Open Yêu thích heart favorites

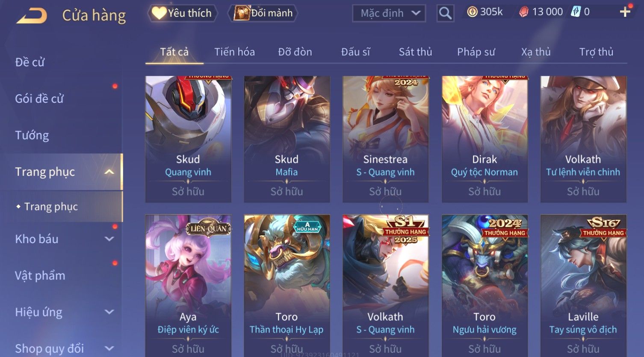pos(182,13)
